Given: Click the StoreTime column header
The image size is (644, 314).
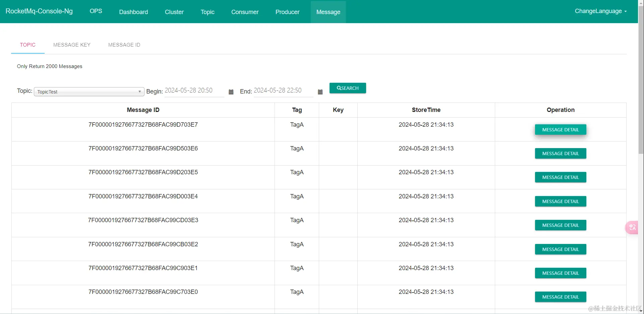Looking at the screenshot, I should pos(426,110).
